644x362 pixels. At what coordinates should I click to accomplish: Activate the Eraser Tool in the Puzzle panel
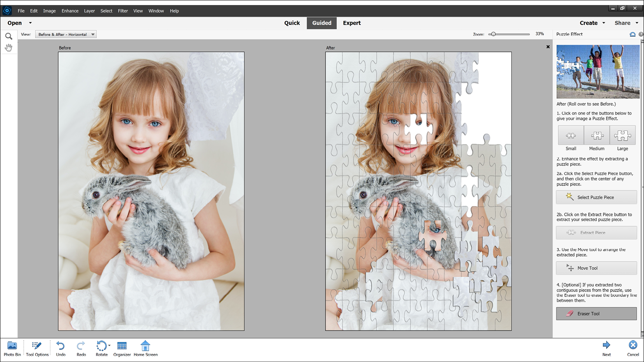pos(596,313)
